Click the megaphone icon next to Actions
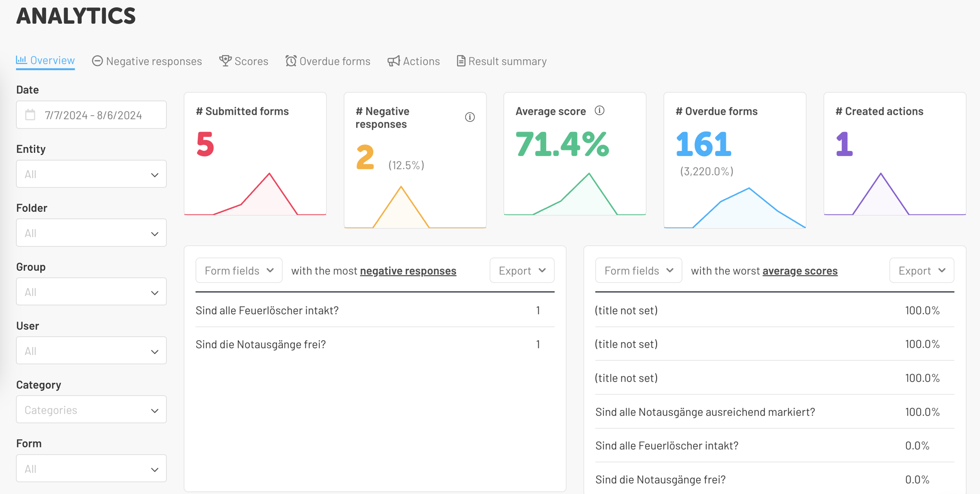This screenshot has width=980, height=494. 393,61
